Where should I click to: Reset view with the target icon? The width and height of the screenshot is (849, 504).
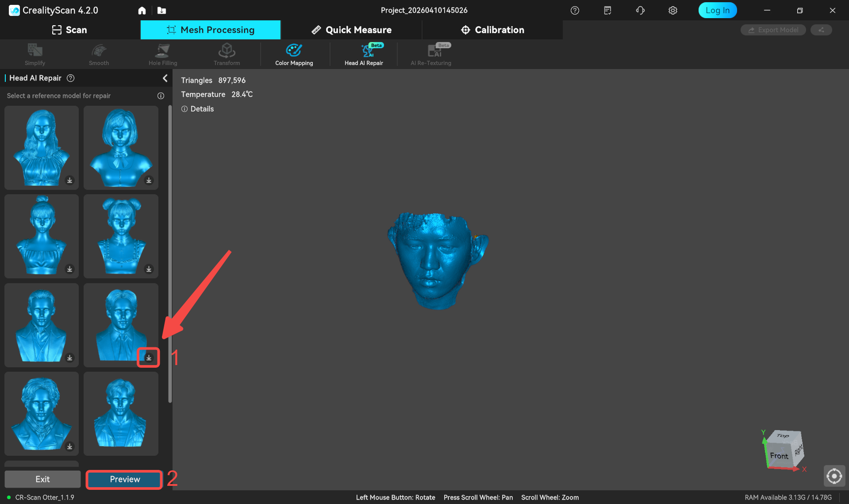click(834, 476)
